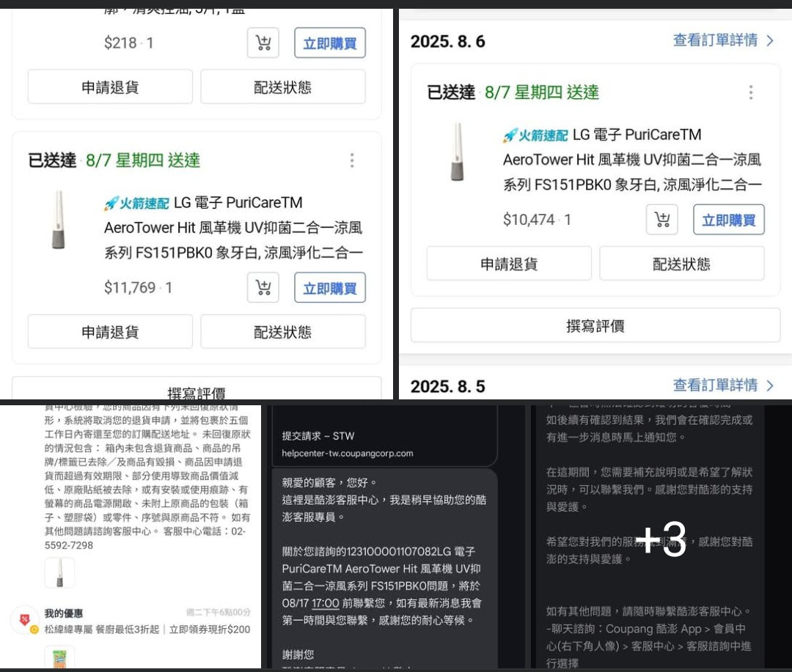Image resolution: width=792 pixels, height=672 pixels.
Task: Request a return for the $218 item
Action: pos(110,87)
